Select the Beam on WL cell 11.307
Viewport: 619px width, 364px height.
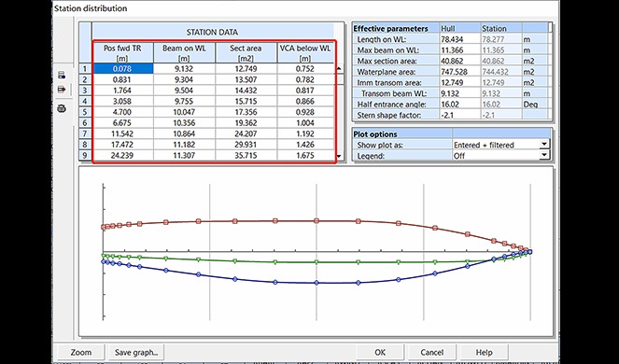point(184,156)
